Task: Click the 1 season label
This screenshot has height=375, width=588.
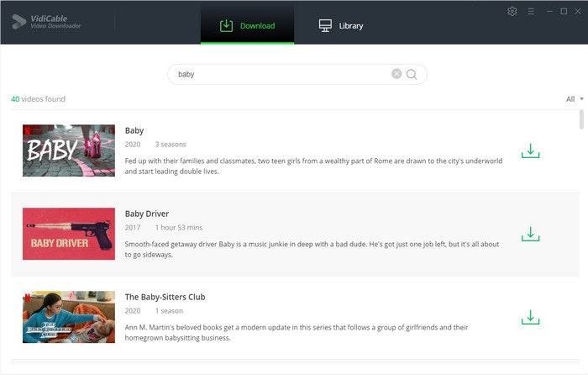Action: pos(169,311)
